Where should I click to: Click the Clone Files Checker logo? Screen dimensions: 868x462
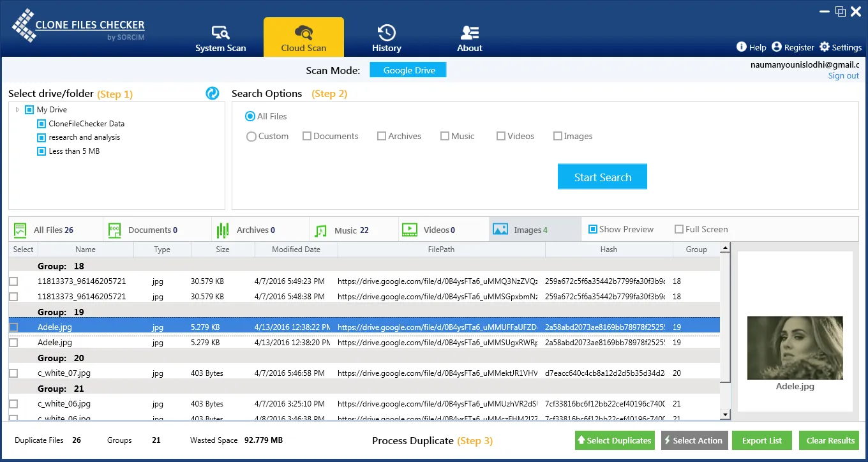pos(77,26)
